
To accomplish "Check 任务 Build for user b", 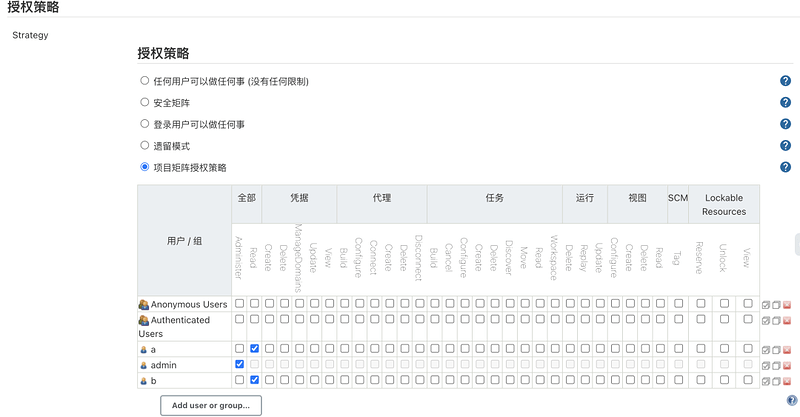I will coord(435,380).
